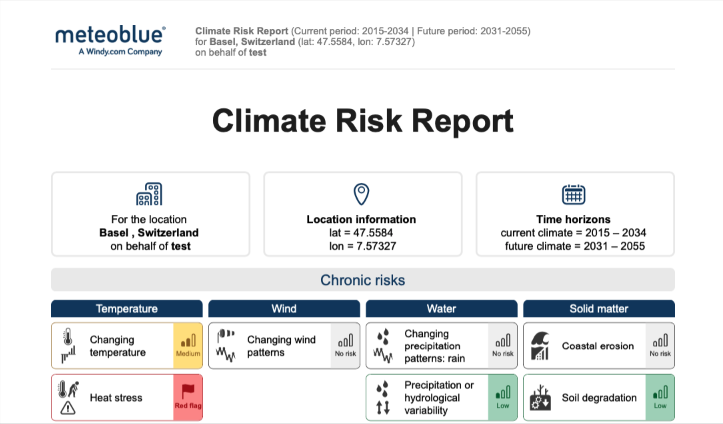Click the calendar icon above Time horizons
The image size is (723, 424).
tap(574, 194)
